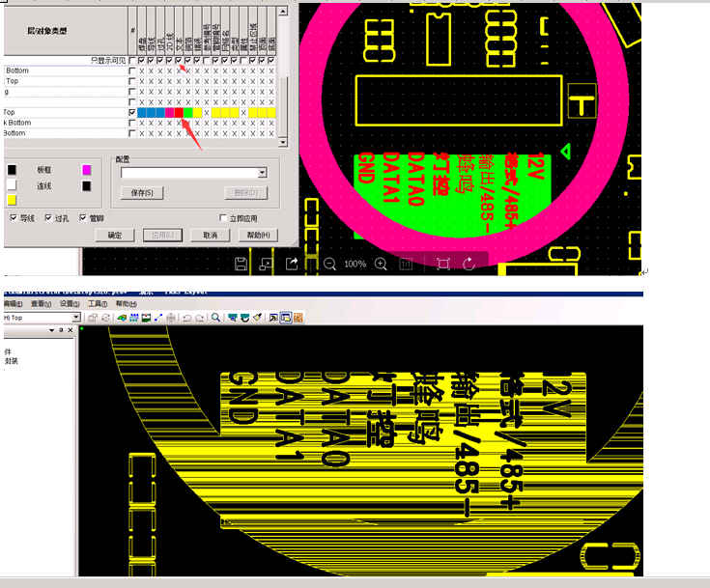Click the rotate icon in viewer bar
This screenshot has width=710, height=588.
pyautogui.click(x=469, y=264)
